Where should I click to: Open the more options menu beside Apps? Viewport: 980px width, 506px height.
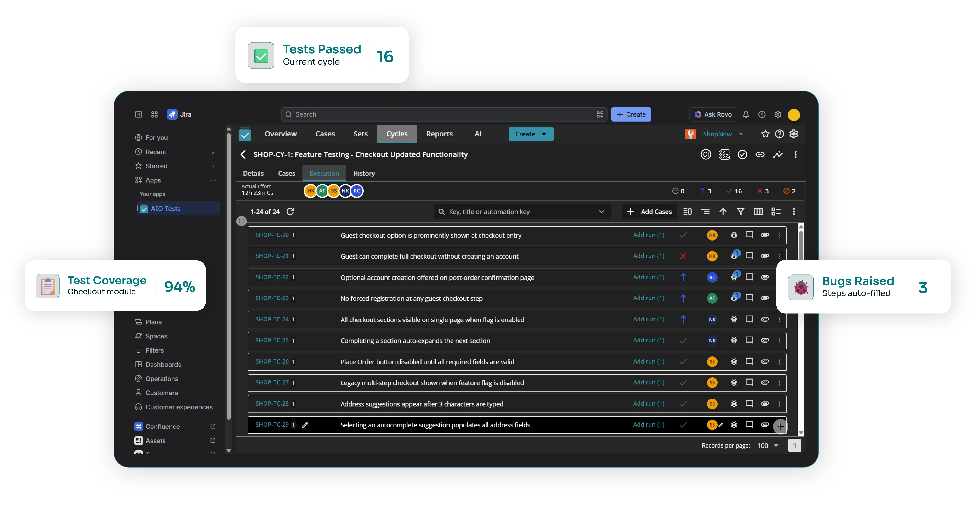pos(213,180)
